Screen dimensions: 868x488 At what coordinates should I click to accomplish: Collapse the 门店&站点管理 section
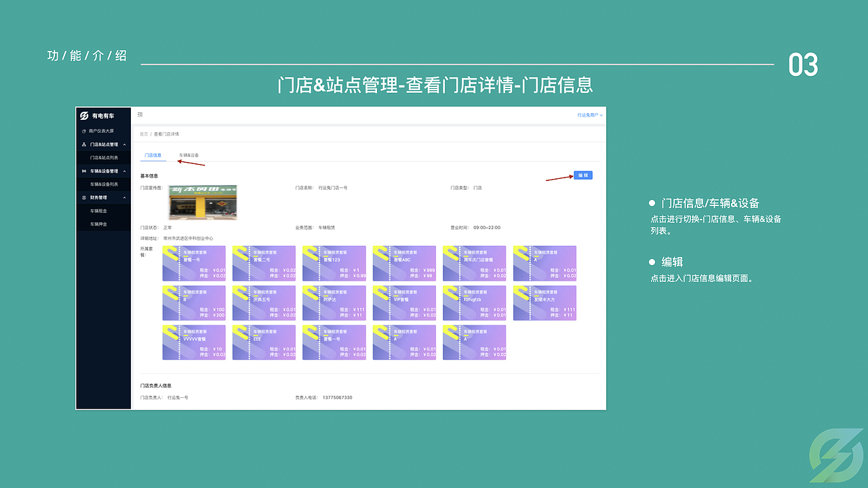pyautogui.click(x=125, y=144)
